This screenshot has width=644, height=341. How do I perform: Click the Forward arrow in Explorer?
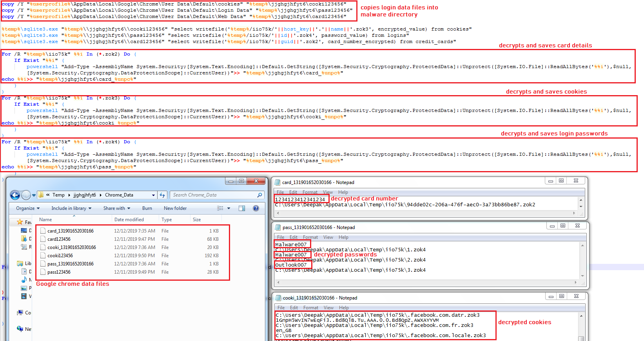[x=26, y=195]
